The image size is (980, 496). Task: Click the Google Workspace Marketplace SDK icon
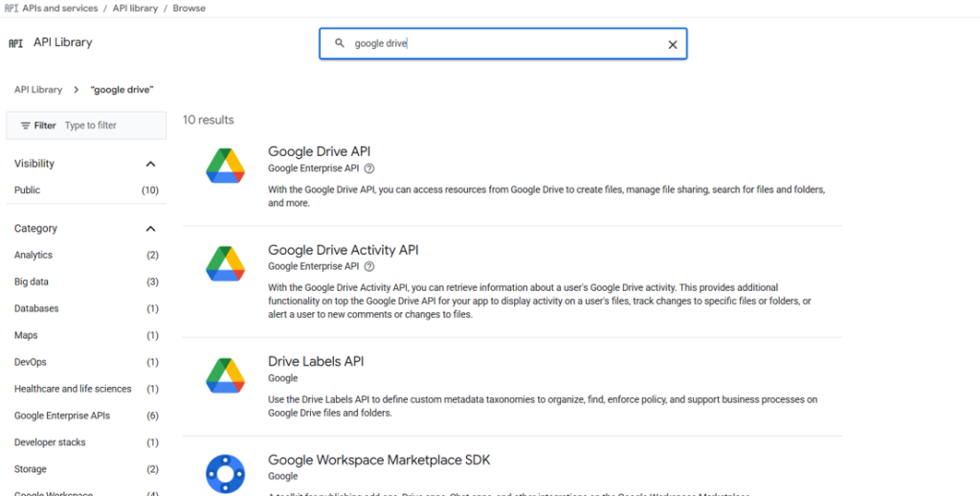click(x=225, y=474)
